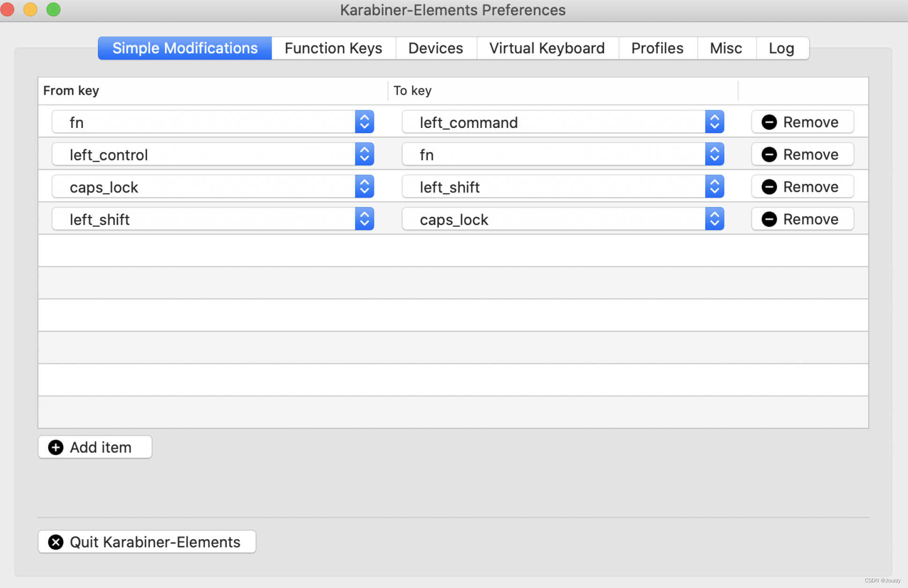Open the fn from-key dropdown
908x588 pixels.
pyautogui.click(x=364, y=122)
